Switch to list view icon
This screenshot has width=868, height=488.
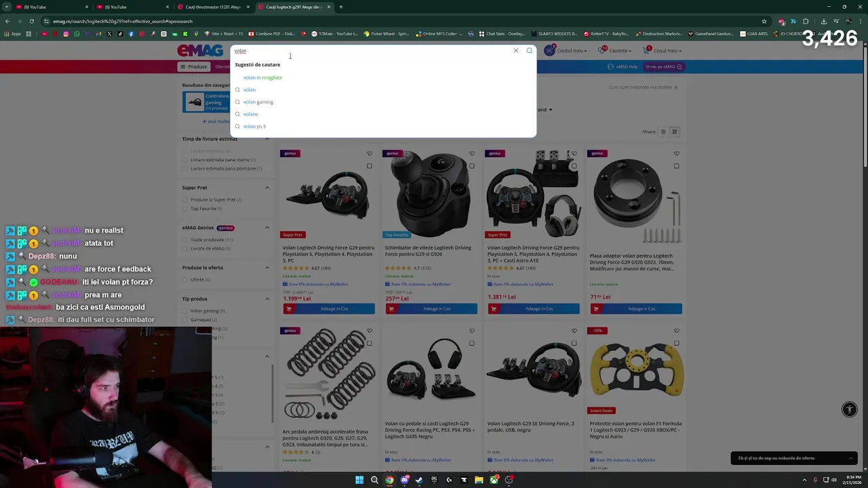tap(663, 131)
